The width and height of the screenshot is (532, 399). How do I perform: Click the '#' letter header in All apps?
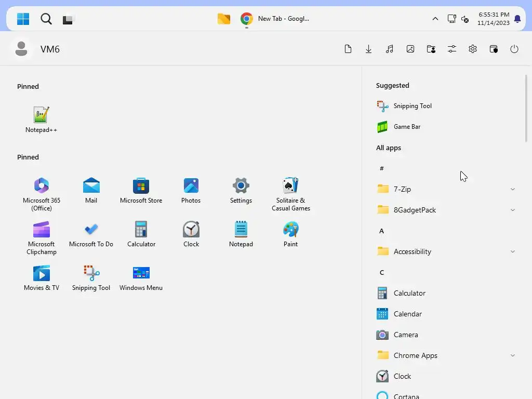coord(382,168)
